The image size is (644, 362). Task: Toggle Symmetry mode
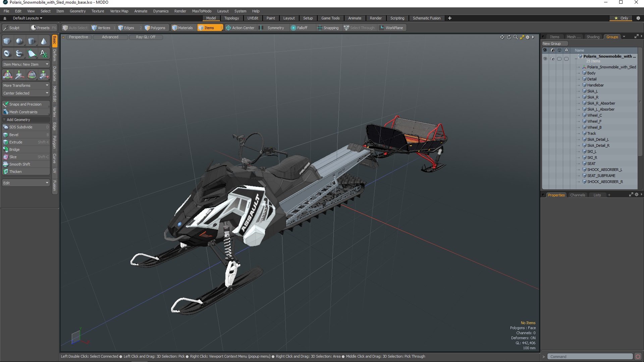click(272, 28)
